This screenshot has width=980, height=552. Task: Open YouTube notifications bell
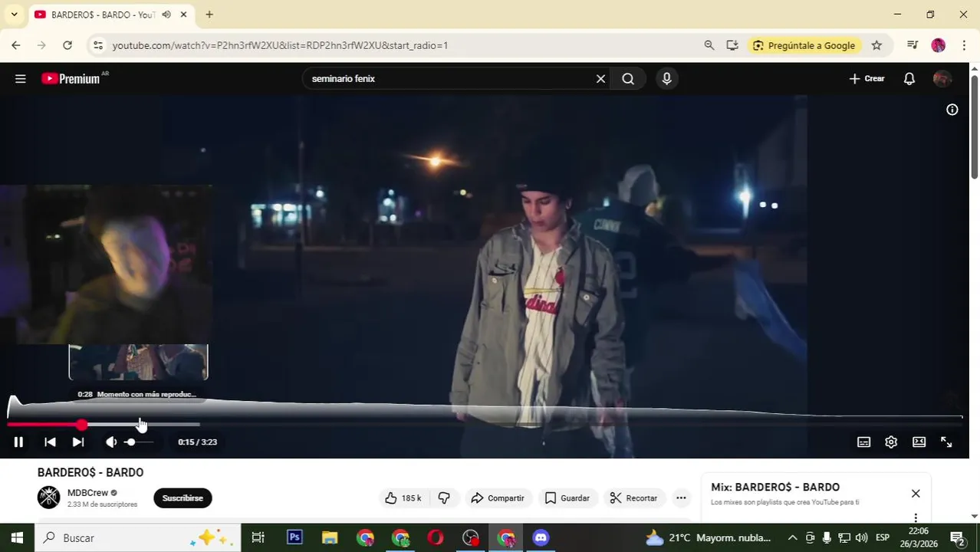click(x=909, y=78)
